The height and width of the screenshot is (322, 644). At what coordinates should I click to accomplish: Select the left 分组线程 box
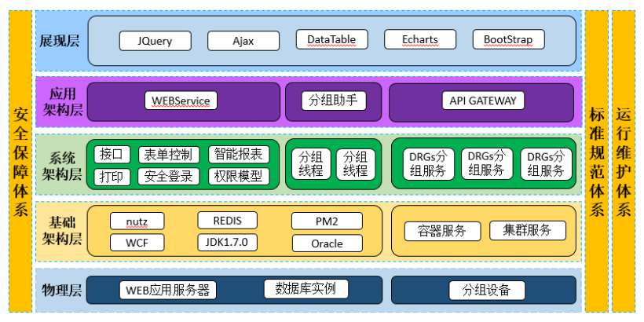(311, 164)
